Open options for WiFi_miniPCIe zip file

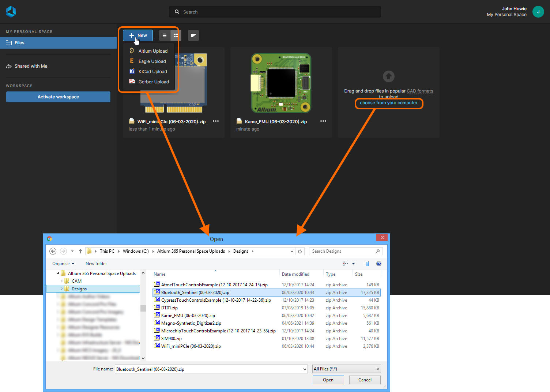216,121
